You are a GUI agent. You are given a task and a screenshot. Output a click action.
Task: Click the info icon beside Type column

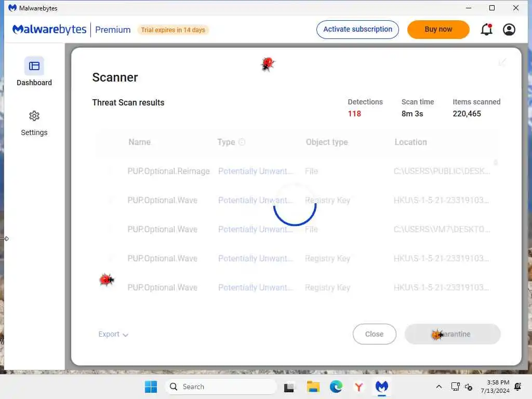(242, 142)
